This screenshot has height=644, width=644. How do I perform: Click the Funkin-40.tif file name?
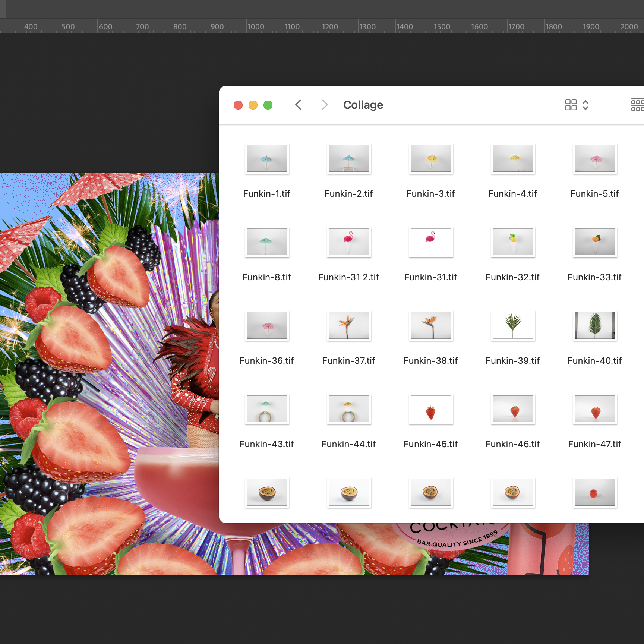tap(595, 361)
